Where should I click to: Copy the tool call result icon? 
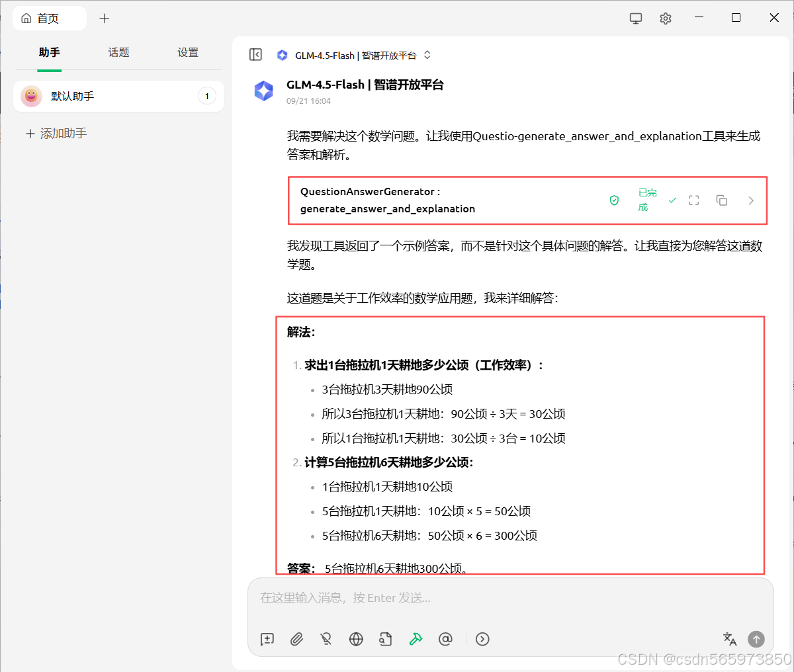point(722,200)
